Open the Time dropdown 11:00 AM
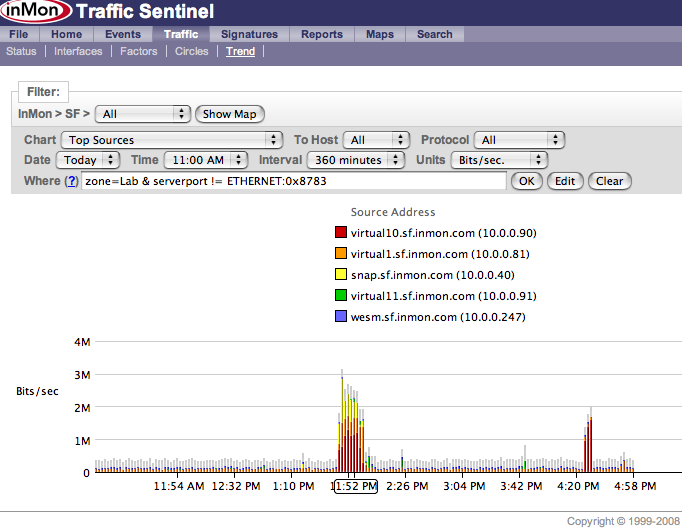682x532 pixels. point(206,160)
